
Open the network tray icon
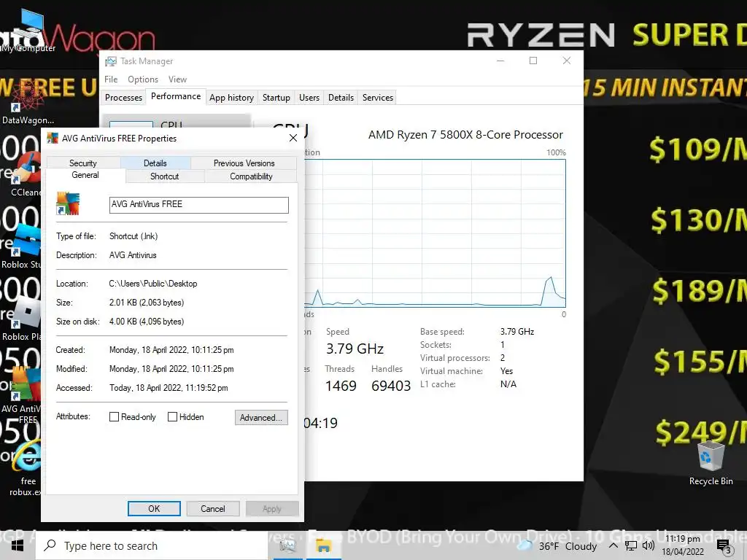point(631,545)
